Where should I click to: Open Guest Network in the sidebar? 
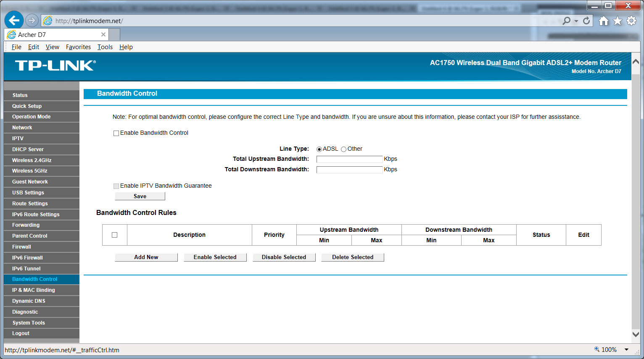click(41, 182)
